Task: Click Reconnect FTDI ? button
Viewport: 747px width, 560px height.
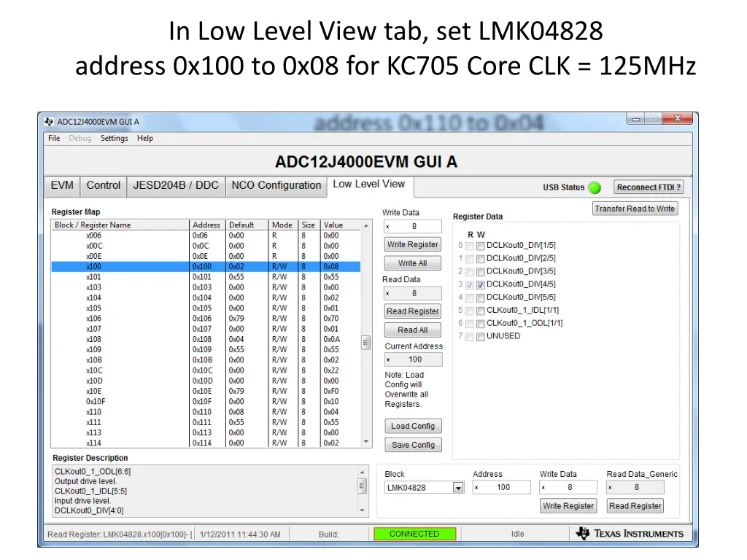Action: (649, 187)
